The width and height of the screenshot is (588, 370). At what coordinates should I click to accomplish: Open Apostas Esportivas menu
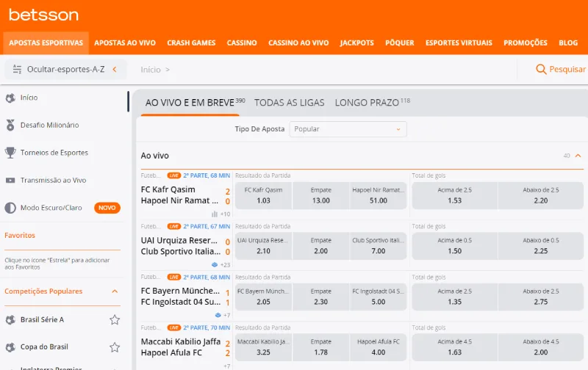tap(46, 43)
